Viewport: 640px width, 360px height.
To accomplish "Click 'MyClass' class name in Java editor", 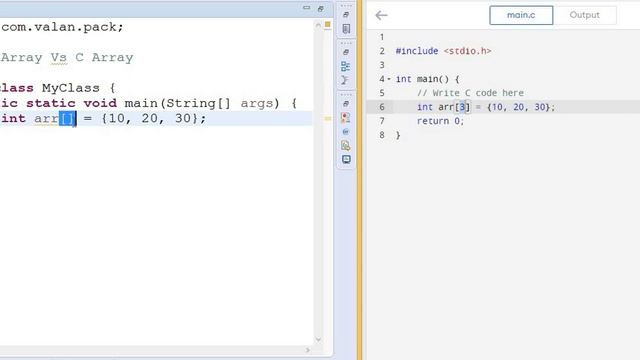I will (71, 88).
